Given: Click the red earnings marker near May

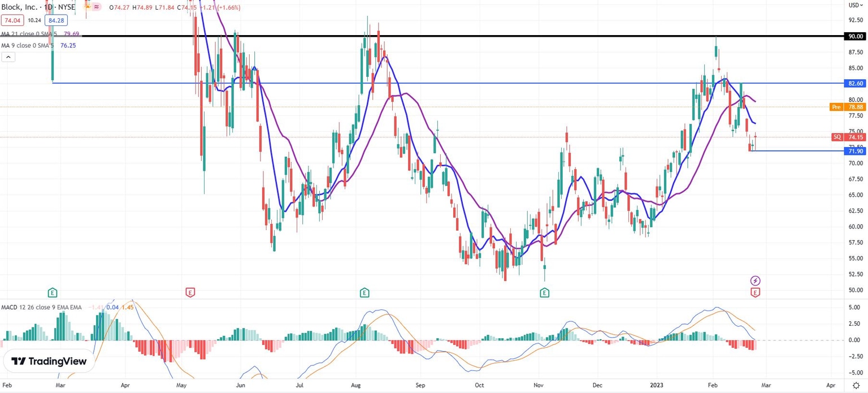Looking at the screenshot, I should [x=190, y=292].
